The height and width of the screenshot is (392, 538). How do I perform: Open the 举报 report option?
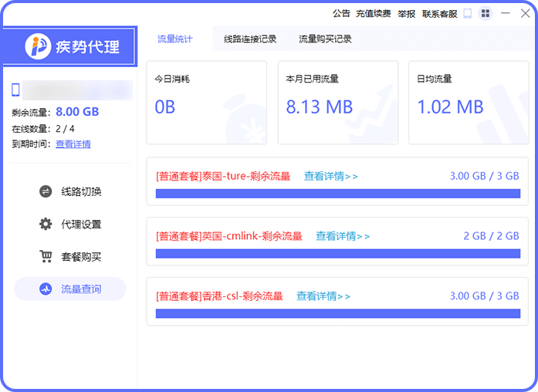pos(407,13)
